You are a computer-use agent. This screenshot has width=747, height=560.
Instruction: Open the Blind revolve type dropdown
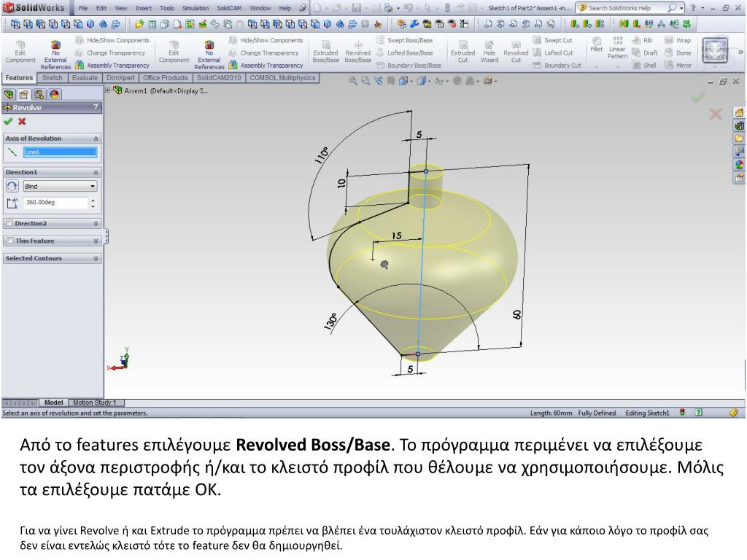[x=60, y=186]
